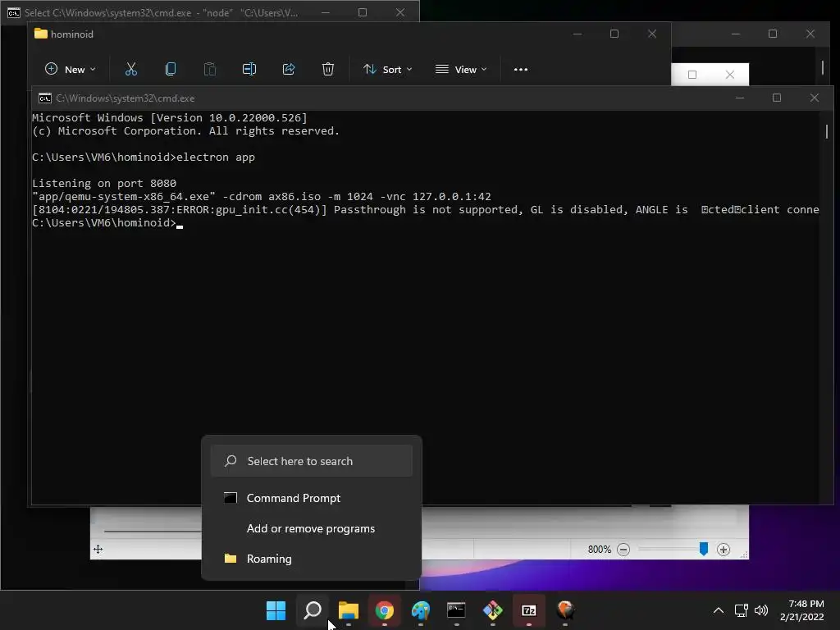
Task: Select Add or remove programs entry
Action: [x=311, y=528]
